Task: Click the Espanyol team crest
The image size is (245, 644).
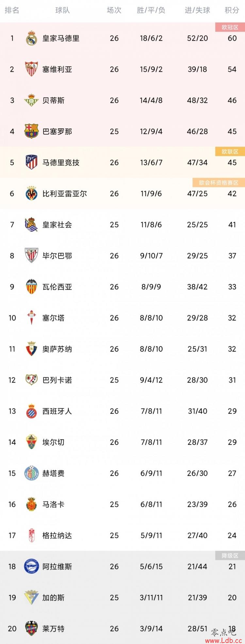Action: point(31,411)
